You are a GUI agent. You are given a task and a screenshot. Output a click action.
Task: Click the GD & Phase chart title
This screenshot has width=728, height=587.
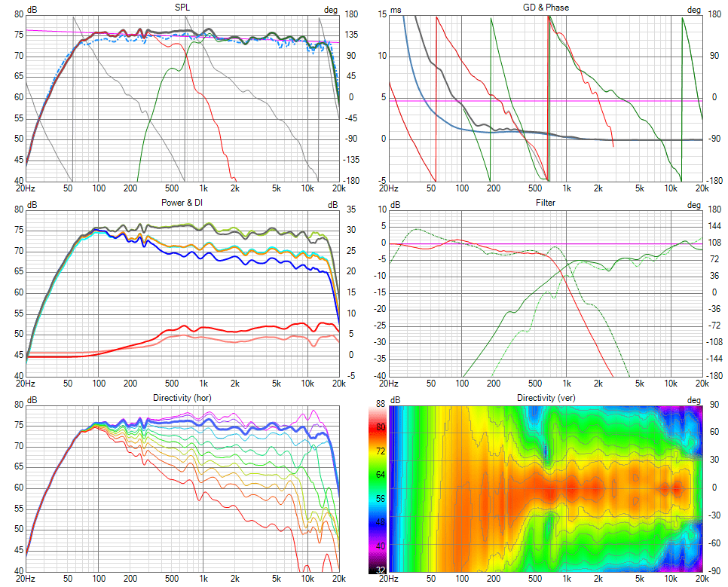coord(546,8)
